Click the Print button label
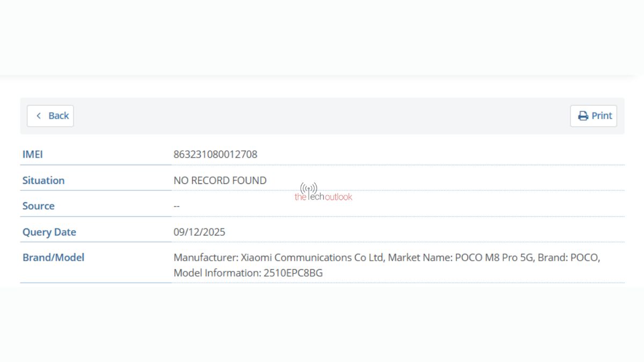Image resolution: width=644 pixels, height=362 pixels. coord(602,116)
